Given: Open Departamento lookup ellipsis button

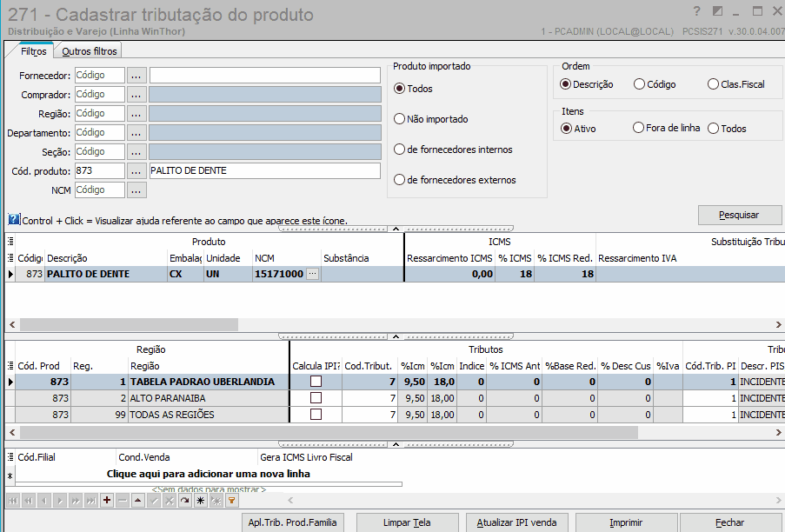Looking at the screenshot, I should click(136, 133).
